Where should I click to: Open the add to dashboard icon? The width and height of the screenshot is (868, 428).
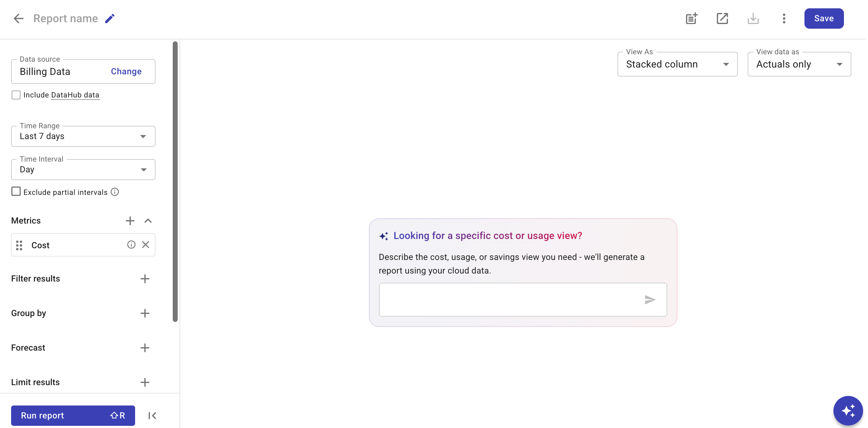pos(692,19)
